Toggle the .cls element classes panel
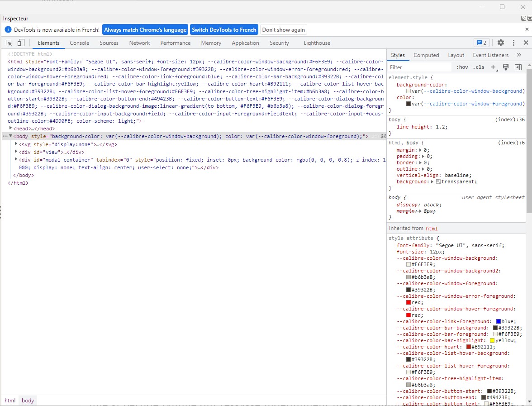Viewport: 532px width, 406px height. pos(479,67)
